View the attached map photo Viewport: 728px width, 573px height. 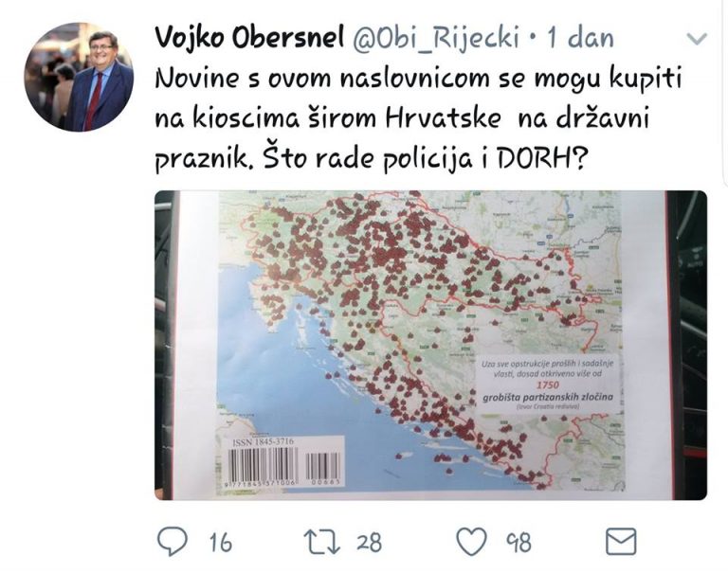click(x=431, y=345)
